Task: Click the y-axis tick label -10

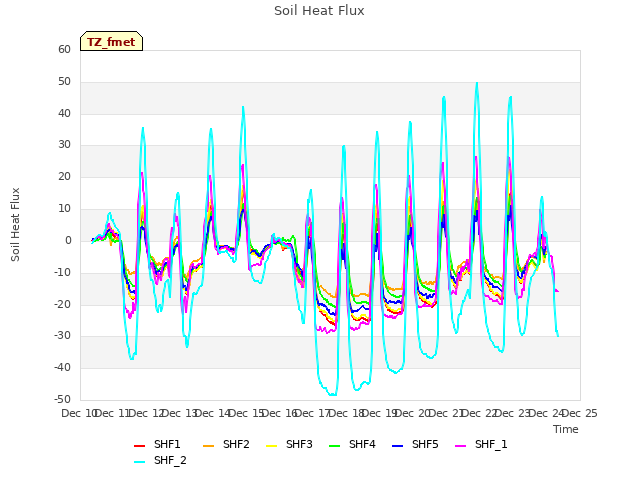Action: click(x=63, y=273)
